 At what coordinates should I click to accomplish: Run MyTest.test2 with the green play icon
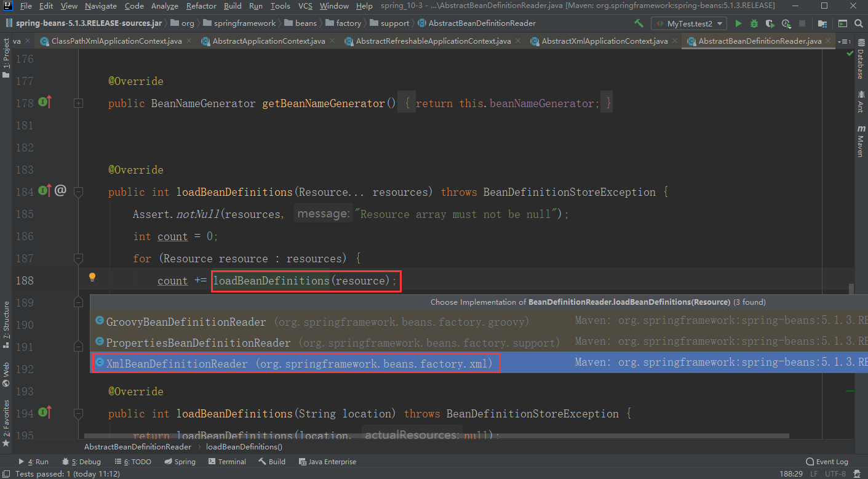pyautogui.click(x=739, y=23)
